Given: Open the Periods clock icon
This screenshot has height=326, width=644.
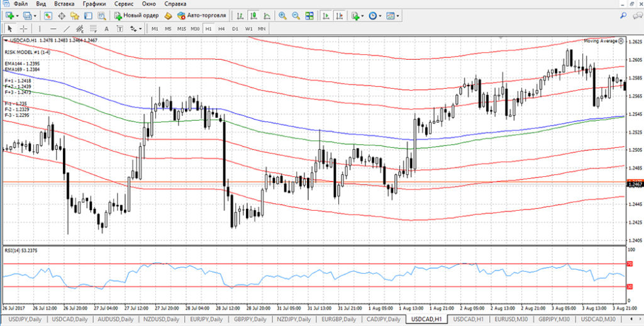Looking at the screenshot, I should 373,16.
